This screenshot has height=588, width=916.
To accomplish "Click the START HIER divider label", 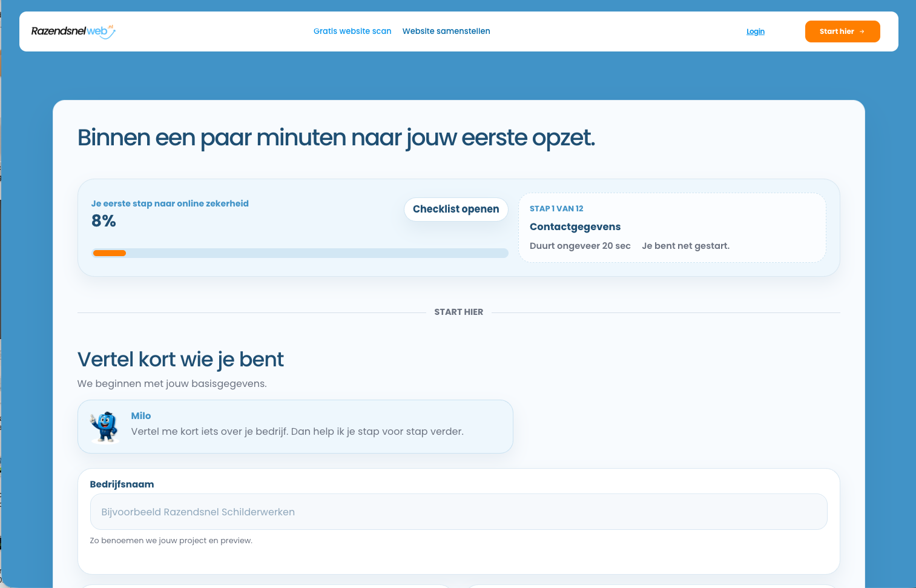I will pyautogui.click(x=458, y=312).
